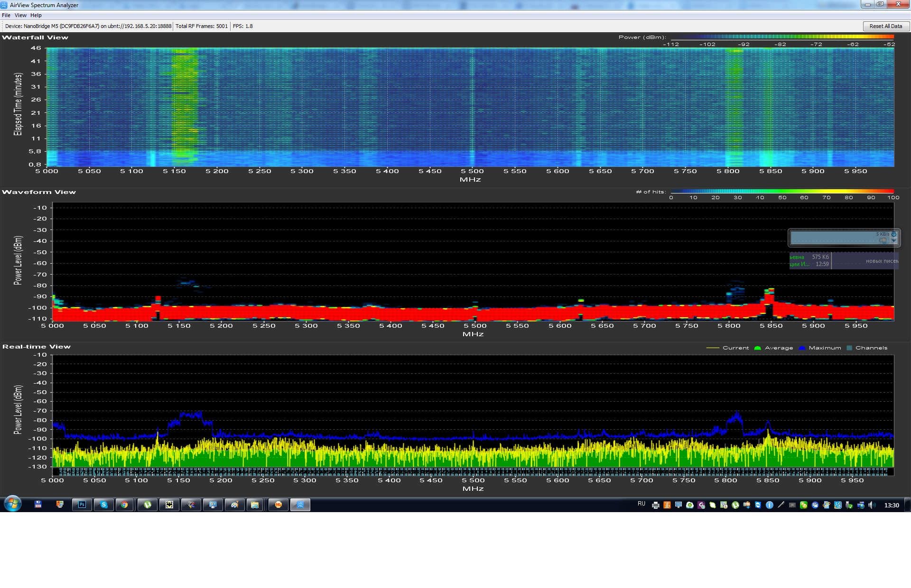Click the printer icon in system tray
This screenshot has width=911, height=588.
[x=655, y=505]
